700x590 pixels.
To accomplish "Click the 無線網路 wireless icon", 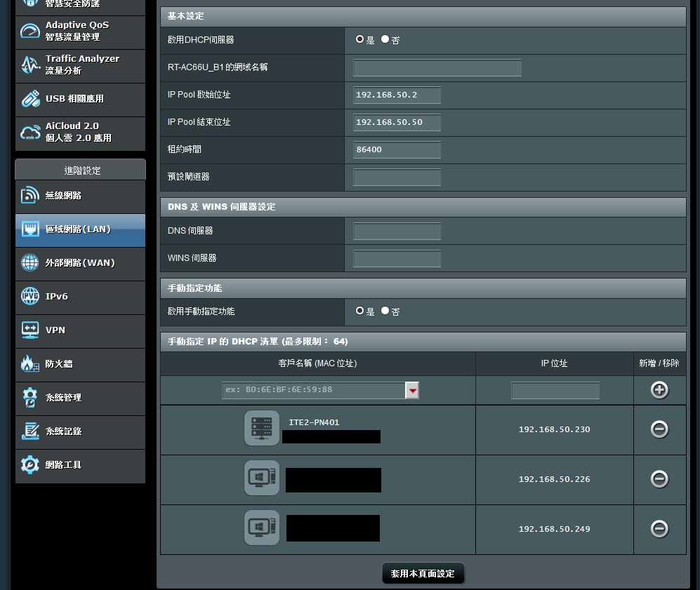I will point(30,195).
